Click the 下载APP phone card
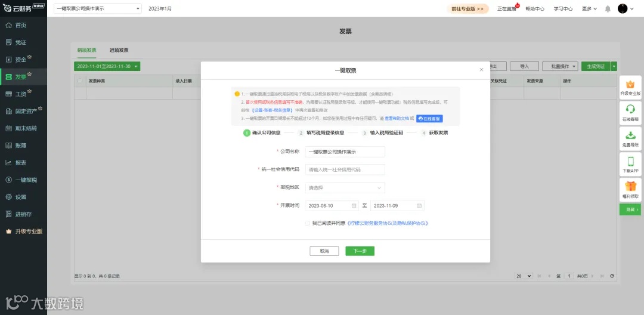 tap(630, 164)
